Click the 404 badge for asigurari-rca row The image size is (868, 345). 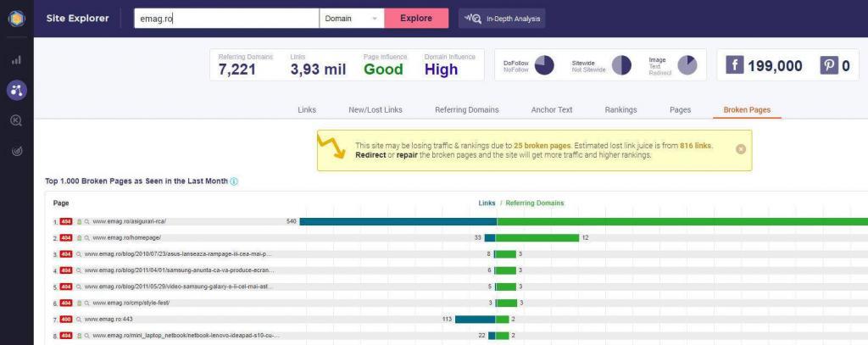pyautogui.click(x=66, y=221)
